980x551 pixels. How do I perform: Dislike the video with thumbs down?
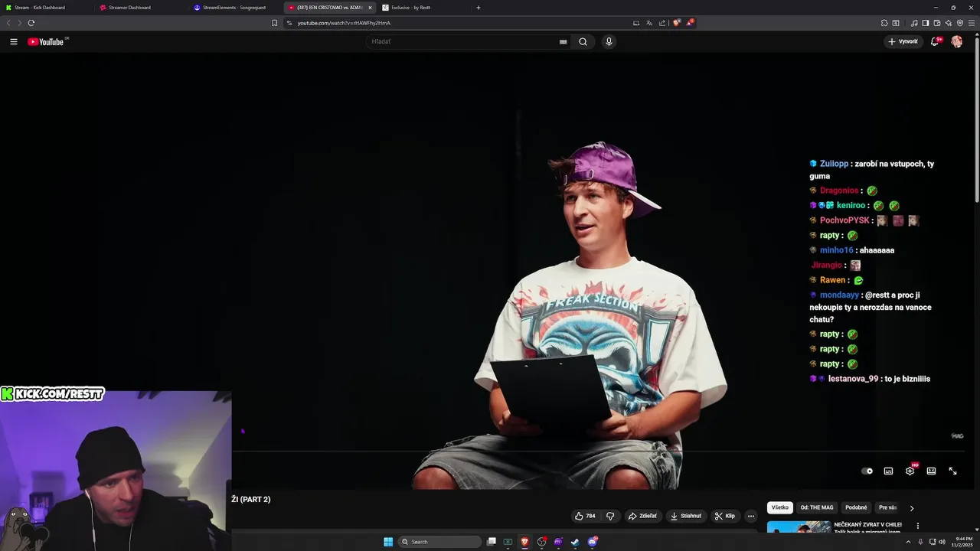(610, 516)
